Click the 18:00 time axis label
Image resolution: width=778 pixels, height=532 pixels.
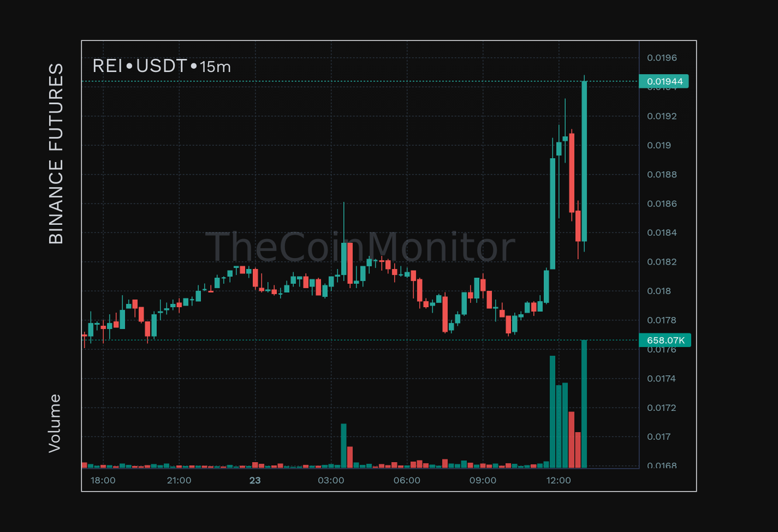pos(103,481)
